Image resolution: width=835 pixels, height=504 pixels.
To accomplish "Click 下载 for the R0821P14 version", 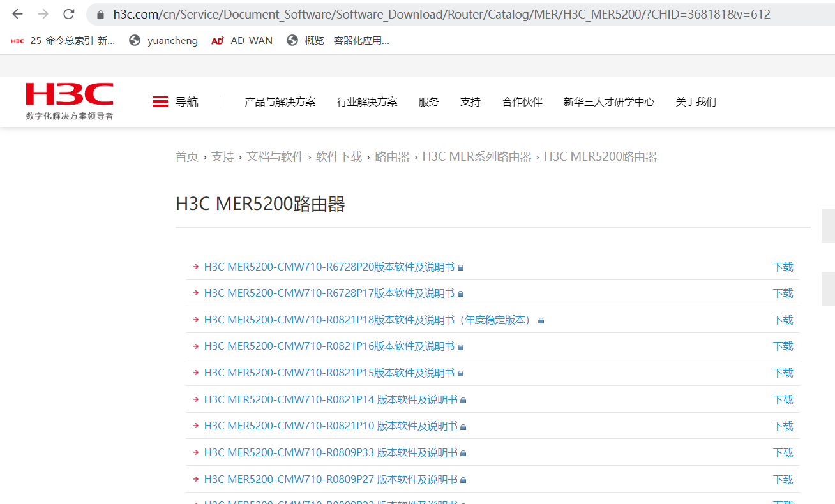I will tap(783, 400).
